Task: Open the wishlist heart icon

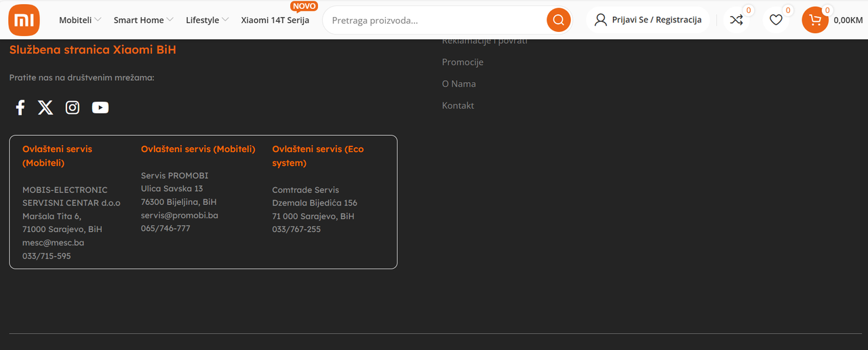Action: point(776,20)
